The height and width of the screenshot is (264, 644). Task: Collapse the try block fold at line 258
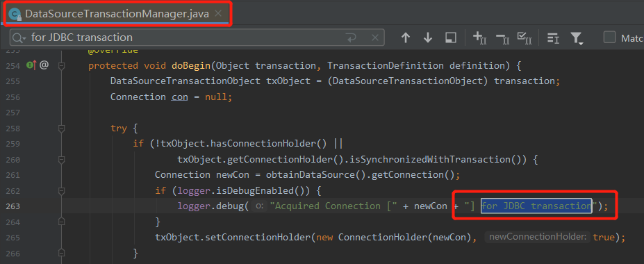click(x=62, y=129)
